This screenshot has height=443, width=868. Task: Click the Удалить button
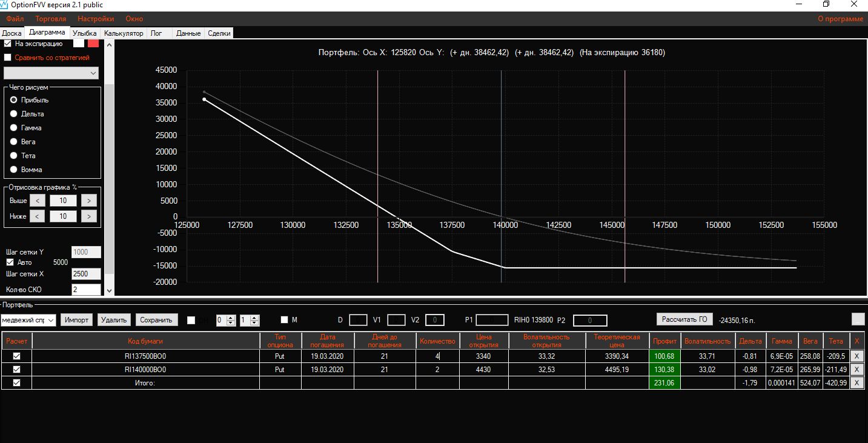(x=114, y=320)
